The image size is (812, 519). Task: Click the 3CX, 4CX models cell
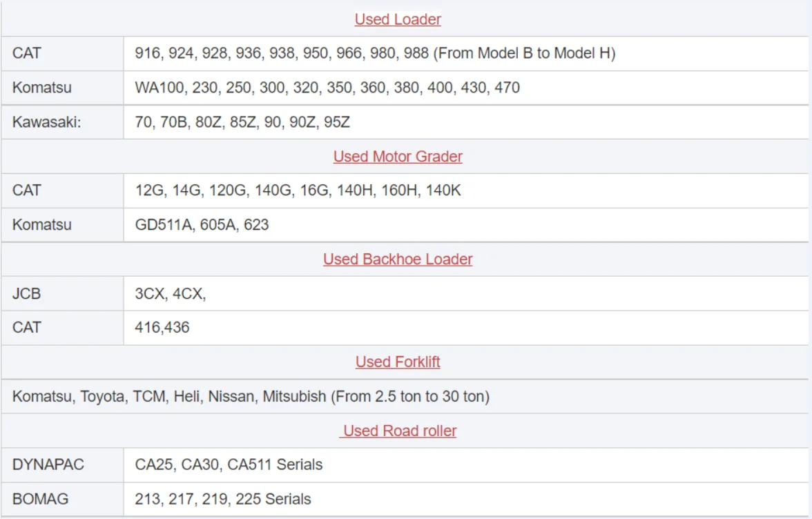click(171, 293)
